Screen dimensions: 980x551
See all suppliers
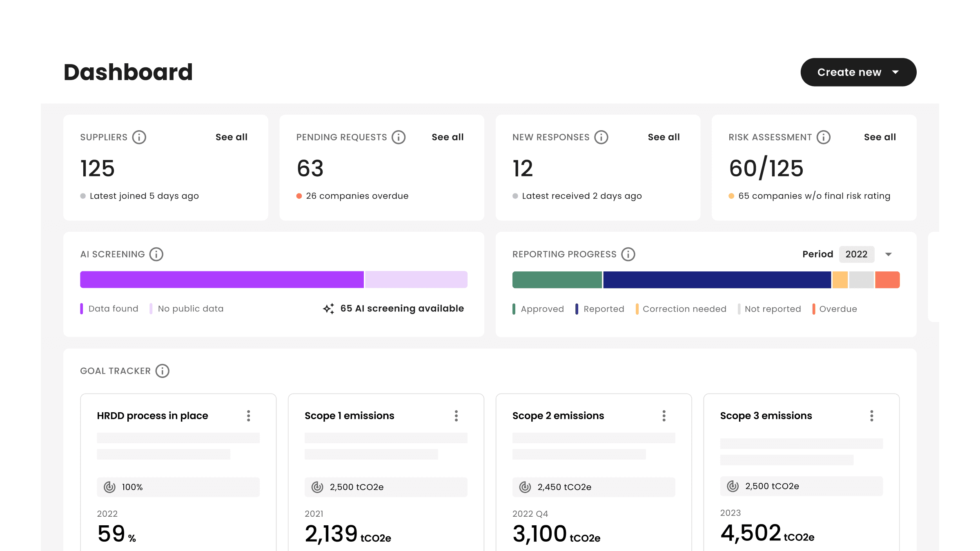click(x=232, y=137)
